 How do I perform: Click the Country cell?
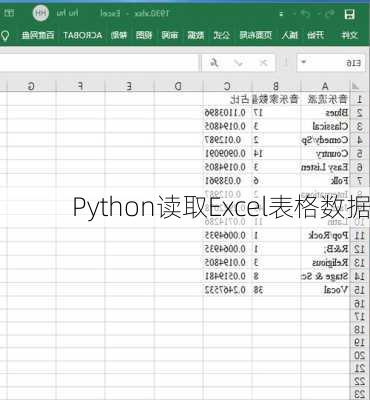click(325, 154)
